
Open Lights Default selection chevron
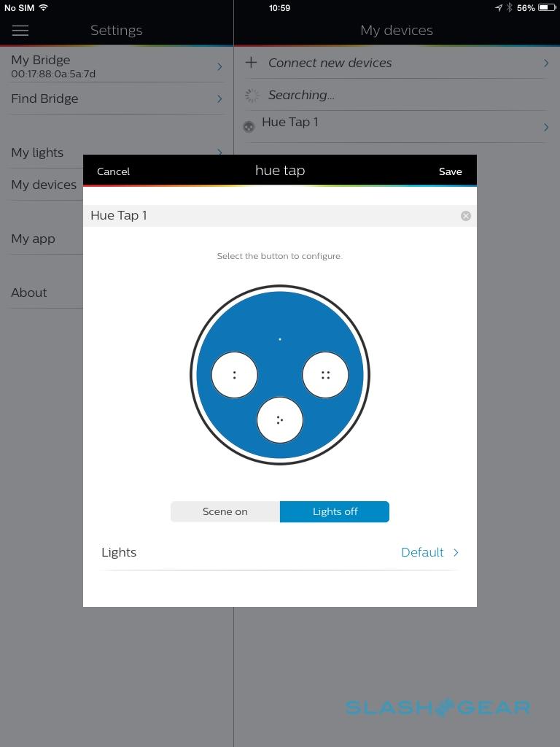coord(456,553)
